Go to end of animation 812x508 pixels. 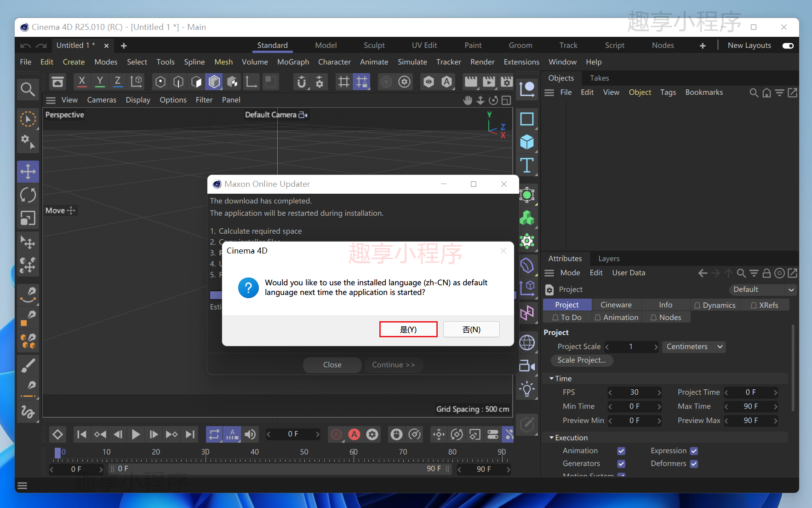point(190,434)
